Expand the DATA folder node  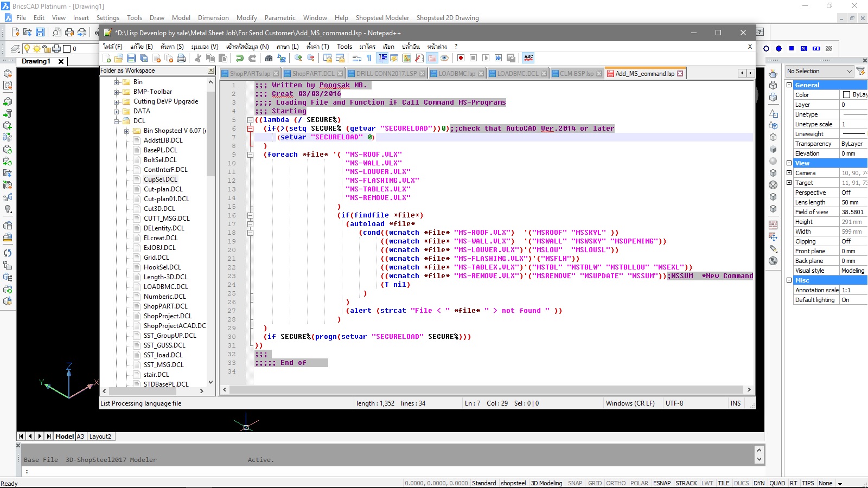pos(116,111)
